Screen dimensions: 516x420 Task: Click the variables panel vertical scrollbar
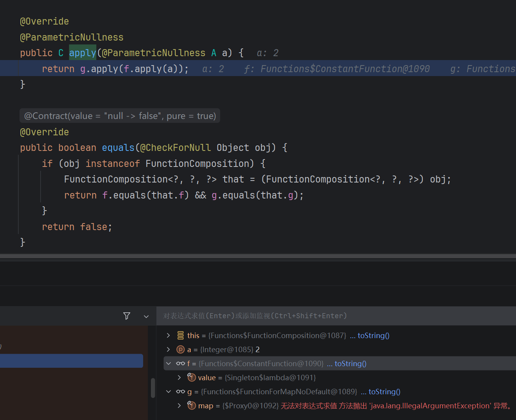tap(153, 388)
